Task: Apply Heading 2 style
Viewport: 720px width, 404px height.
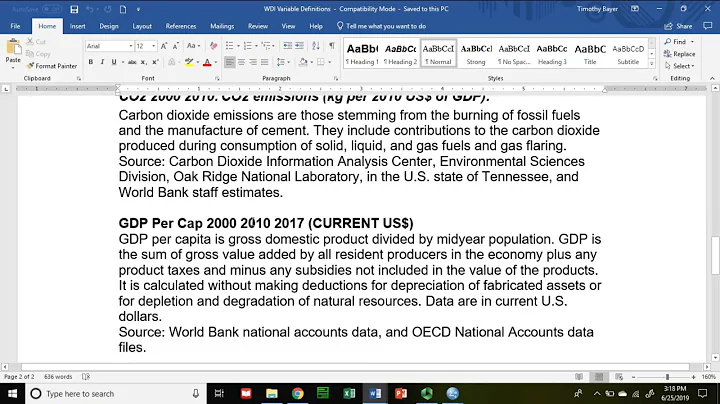Action: 400,54
